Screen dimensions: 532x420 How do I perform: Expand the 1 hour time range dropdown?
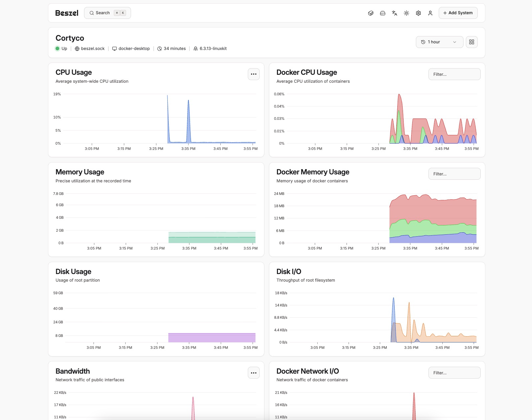pos(439,42)
